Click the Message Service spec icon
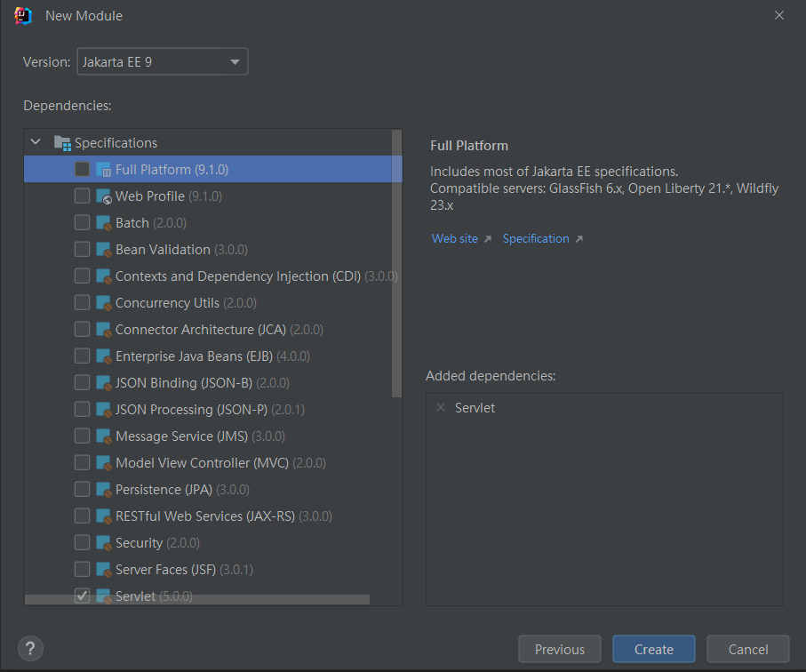Viewport: 806px width, 672px height. tap(103, 436)
